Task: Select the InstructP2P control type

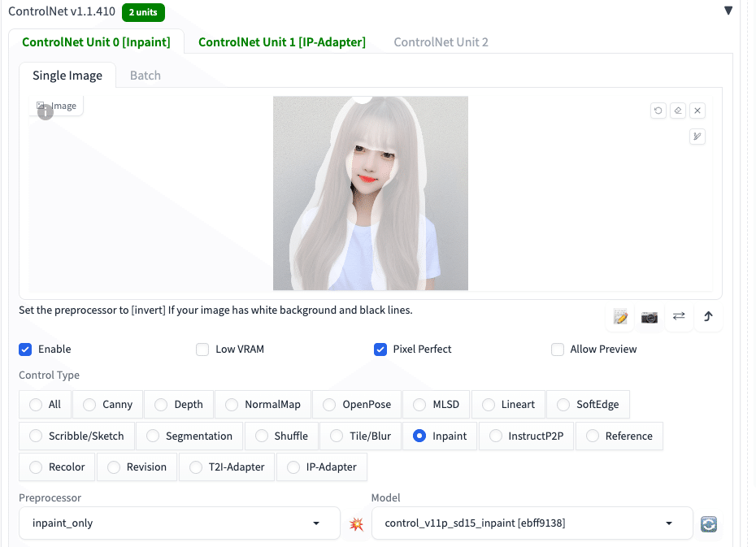Action: [526, 436]
